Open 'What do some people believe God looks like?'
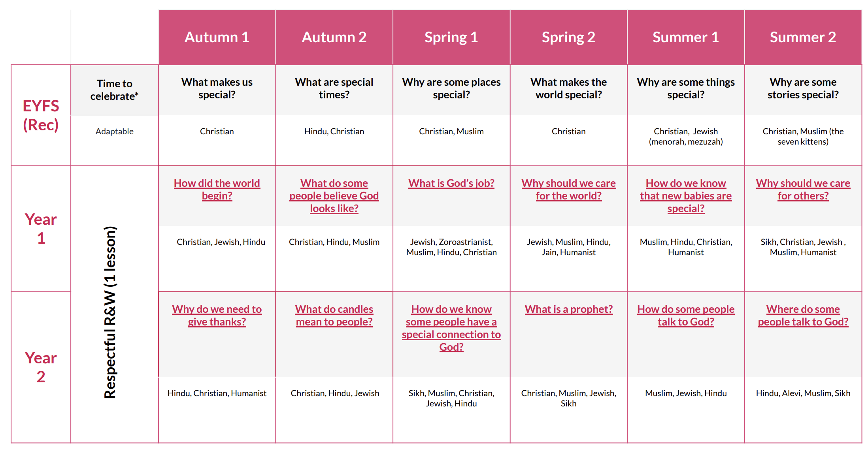This screenshot has height=455, width=868. pos(334,196)
